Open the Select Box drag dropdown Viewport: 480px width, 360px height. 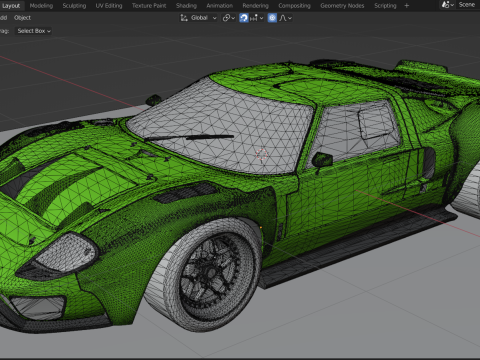point(34,31)
